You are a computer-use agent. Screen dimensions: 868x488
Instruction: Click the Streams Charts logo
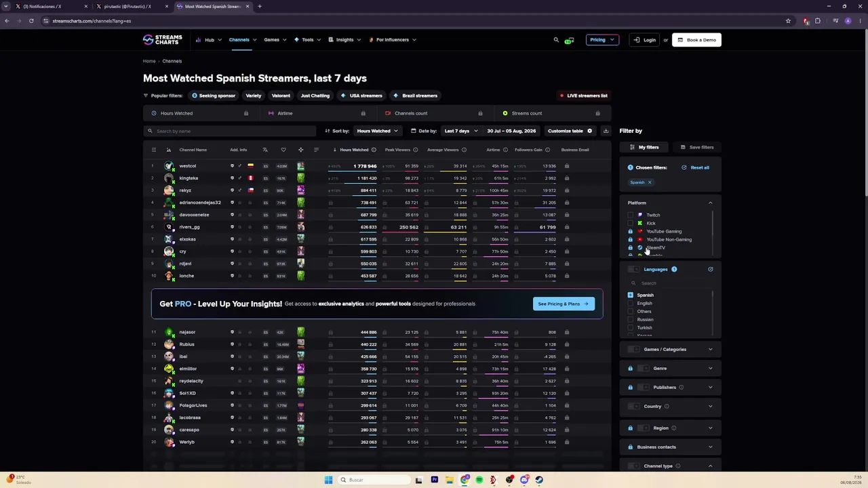pos(163,40)
